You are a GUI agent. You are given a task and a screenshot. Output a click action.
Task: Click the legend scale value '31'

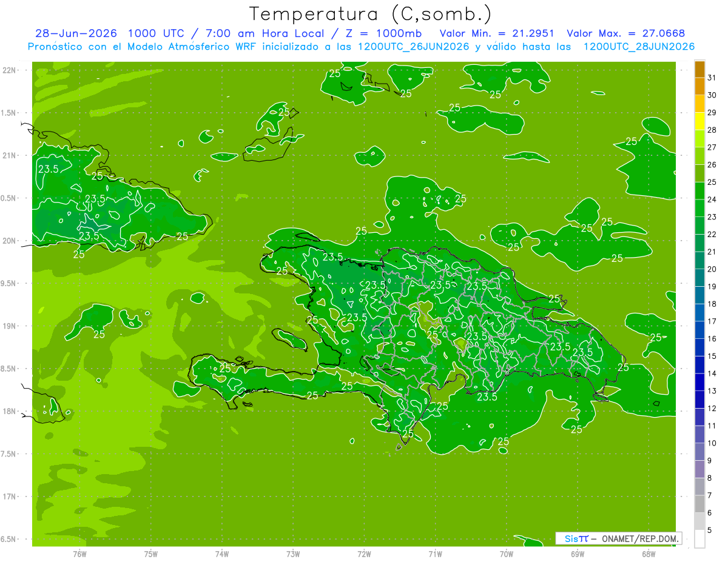[712, 77]
